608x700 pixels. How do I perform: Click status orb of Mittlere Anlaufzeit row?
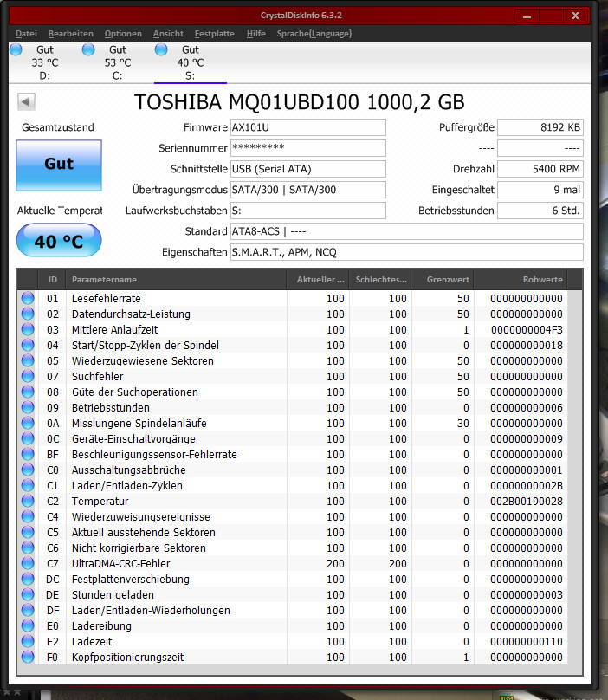pos(28,329)
